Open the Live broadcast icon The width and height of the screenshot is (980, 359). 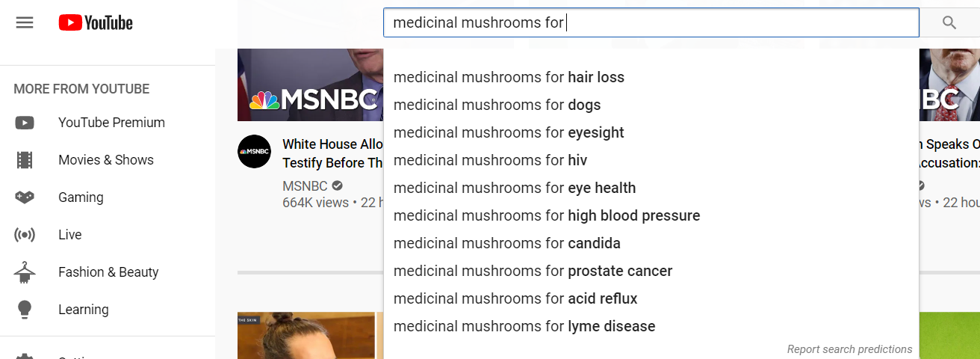pos(25,235)
